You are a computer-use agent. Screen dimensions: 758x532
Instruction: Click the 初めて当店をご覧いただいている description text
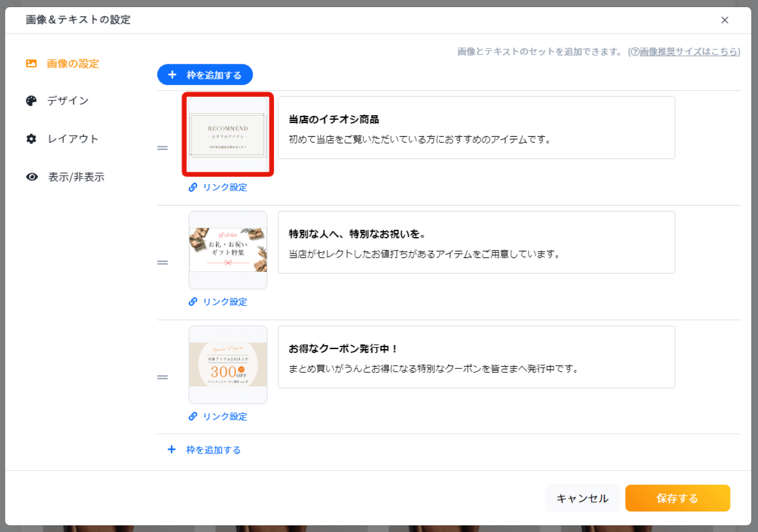(420, 140)
